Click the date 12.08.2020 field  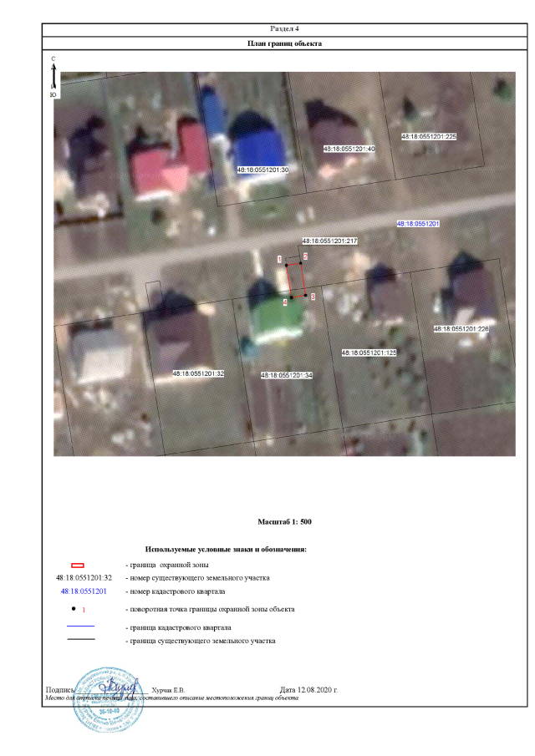click(x=320, y=690)
